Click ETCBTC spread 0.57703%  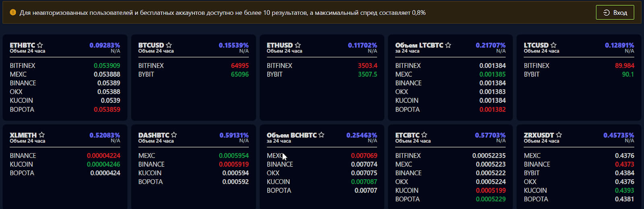490,135
